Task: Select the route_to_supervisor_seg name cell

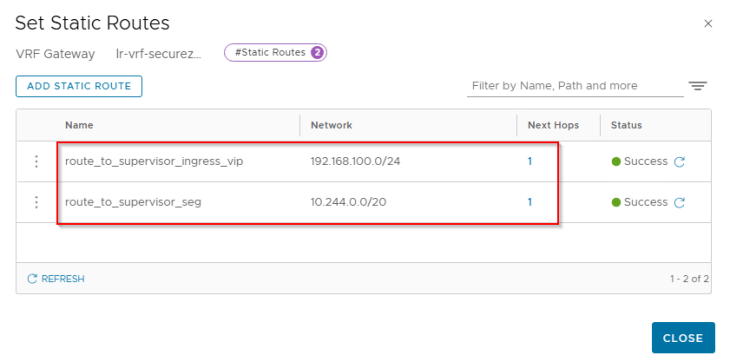Action: tap(133, 202)
